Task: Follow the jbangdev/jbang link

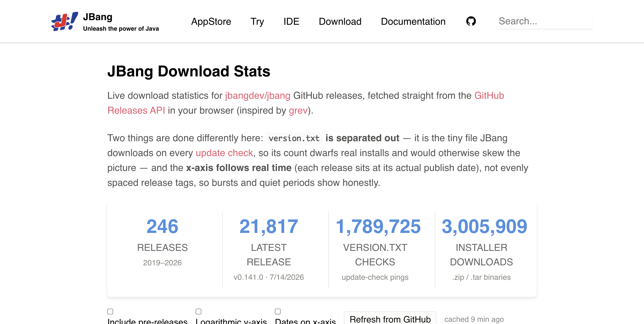Action: point(258,95)
